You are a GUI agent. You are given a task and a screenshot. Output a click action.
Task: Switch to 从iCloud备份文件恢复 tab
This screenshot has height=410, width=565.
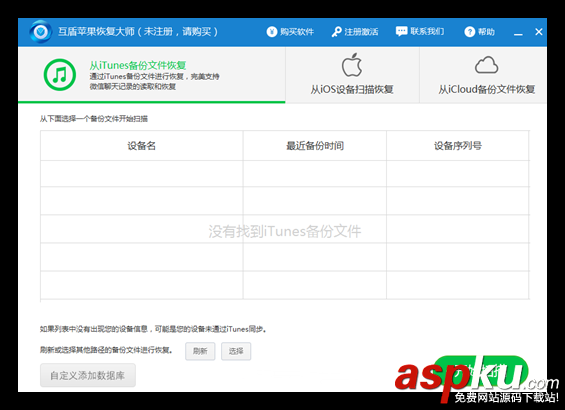[483, 75]
